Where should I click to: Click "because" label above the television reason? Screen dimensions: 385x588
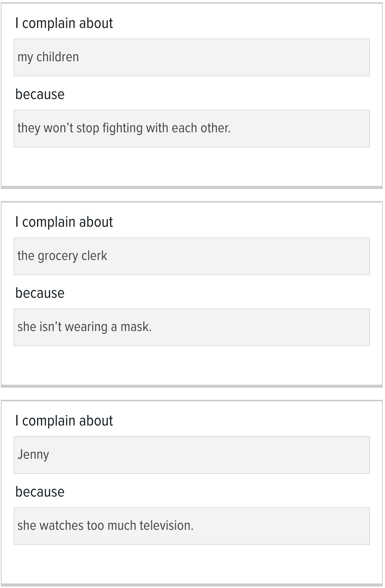point(40,492)
